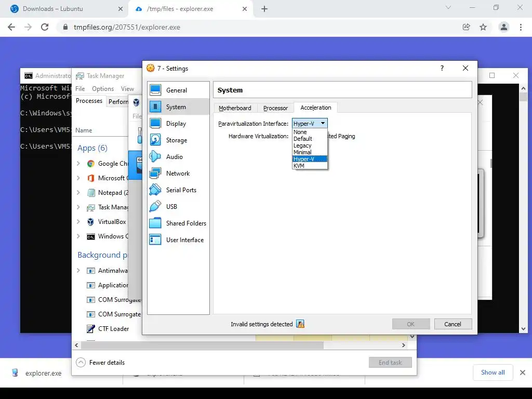The height and width of the screenshot is (399, 532).
Task: Select the Acceleration tab
Action: click(x=315, y=108)
